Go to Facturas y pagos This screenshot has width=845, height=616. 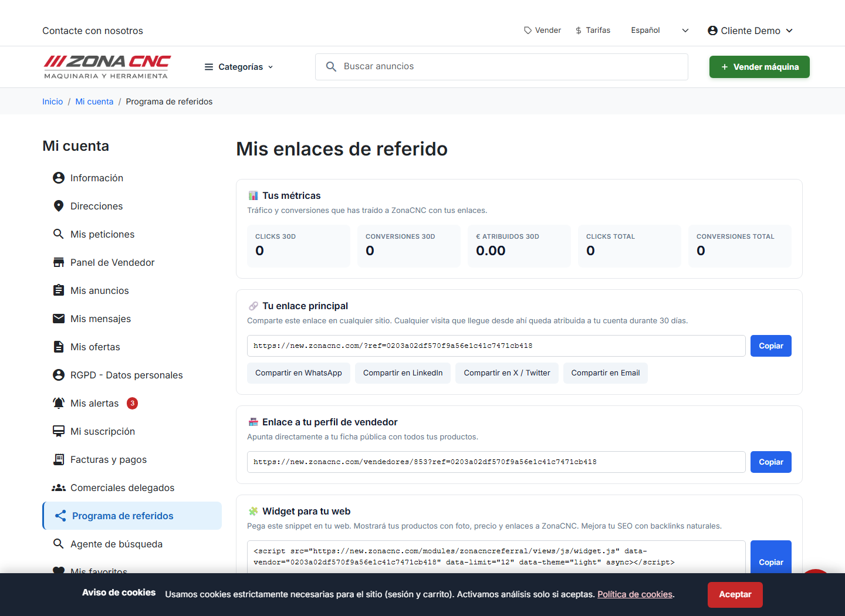click(132, 459)
